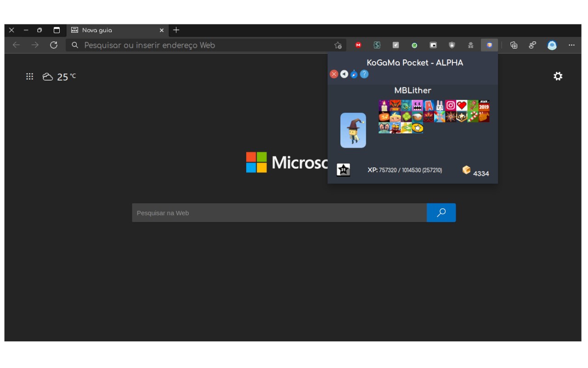
Task: Open the red MEGA extension icon
Action: (358, 45)
